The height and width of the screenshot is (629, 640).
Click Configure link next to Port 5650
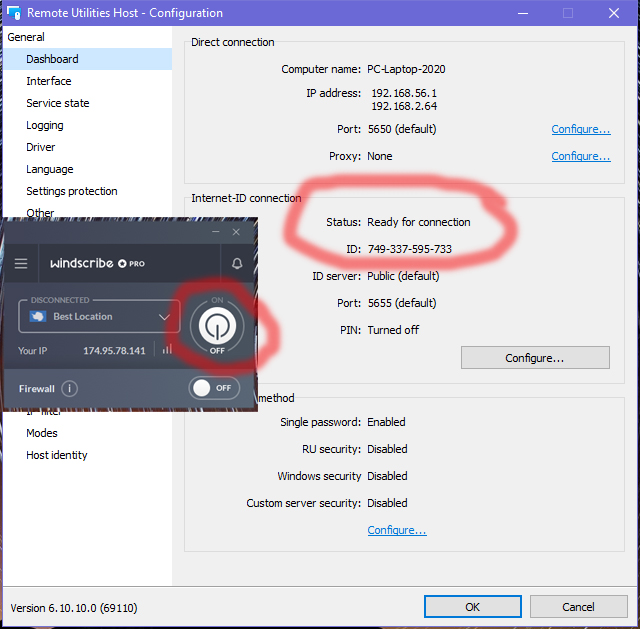580,129
